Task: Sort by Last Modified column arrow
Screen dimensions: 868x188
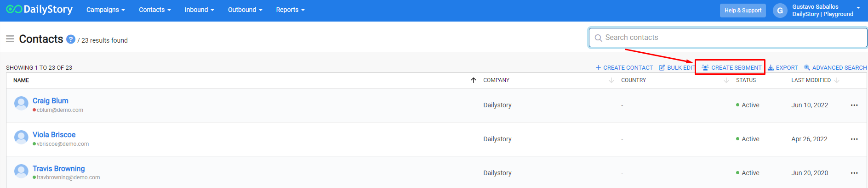Action: pos(836,80)
